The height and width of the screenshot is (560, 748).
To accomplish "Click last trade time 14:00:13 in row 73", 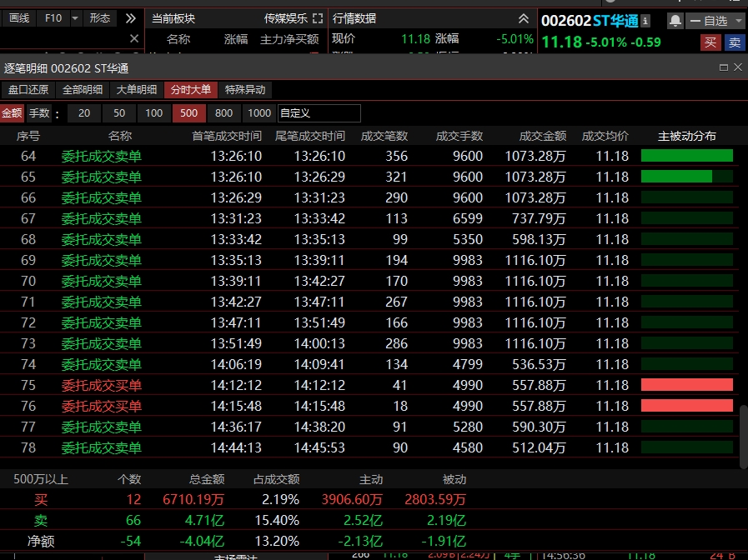I will point(319,343).
